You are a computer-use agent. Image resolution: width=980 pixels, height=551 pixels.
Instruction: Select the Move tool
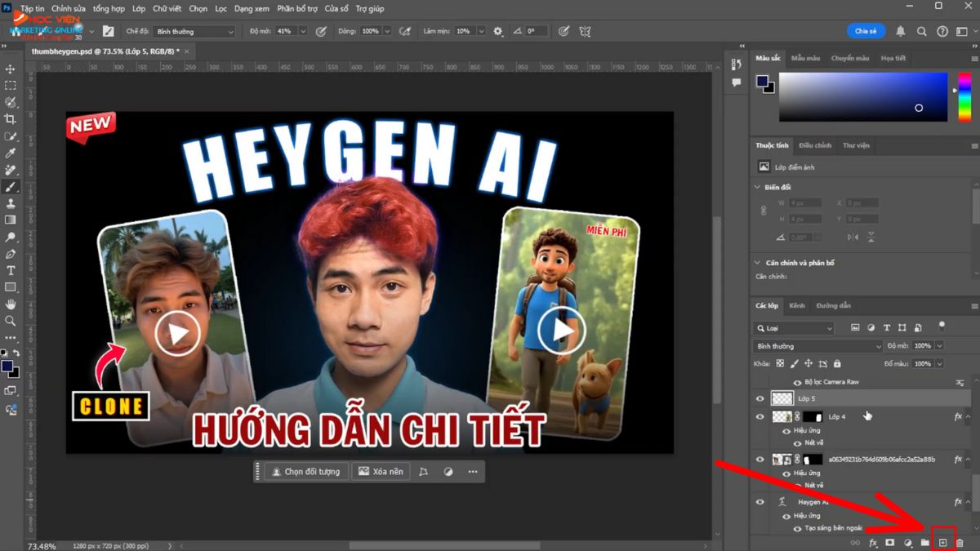coord(11,69)
